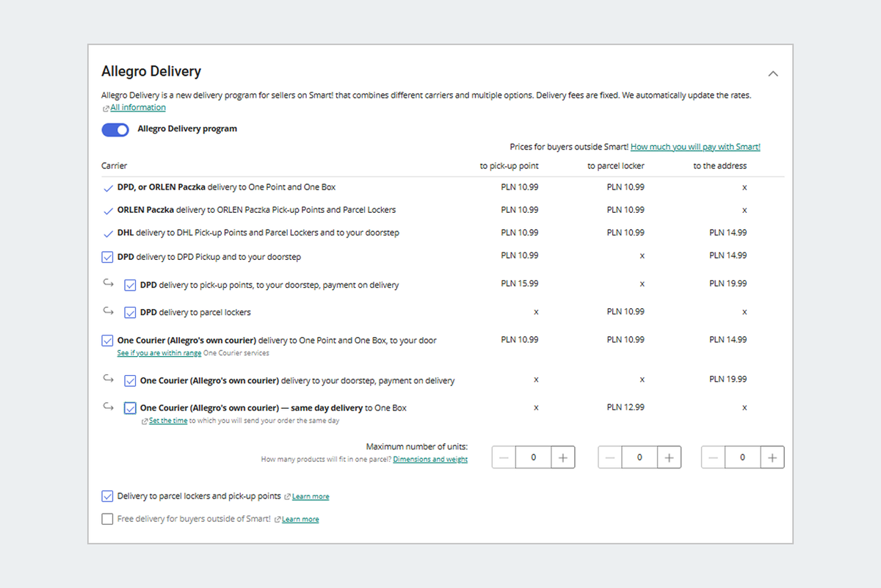
Task: Uncheck One Courier same day delivery checkbox
Action: [130, 408]
